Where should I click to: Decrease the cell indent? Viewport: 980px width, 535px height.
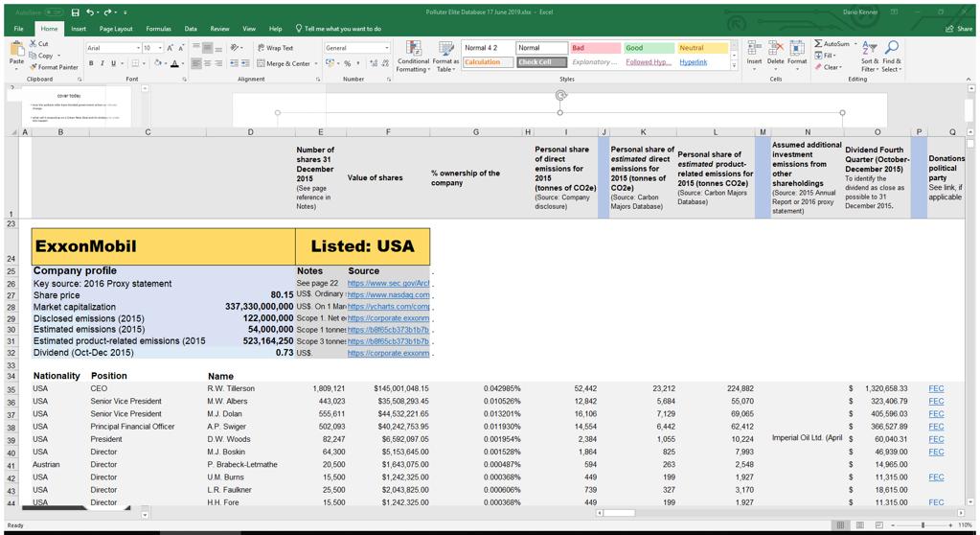(234, 63)
